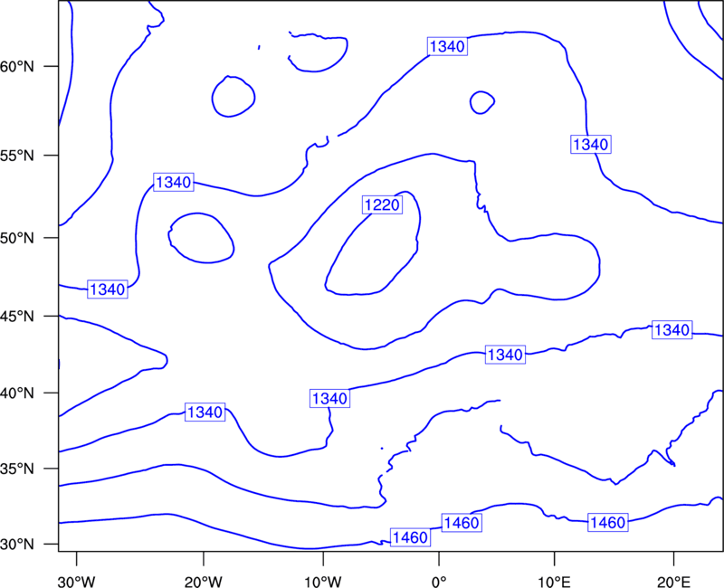Click the 50°N latitude axis label
Image resolution: width=724 pixels, height=588 pixels.
[x=17, y=238]
